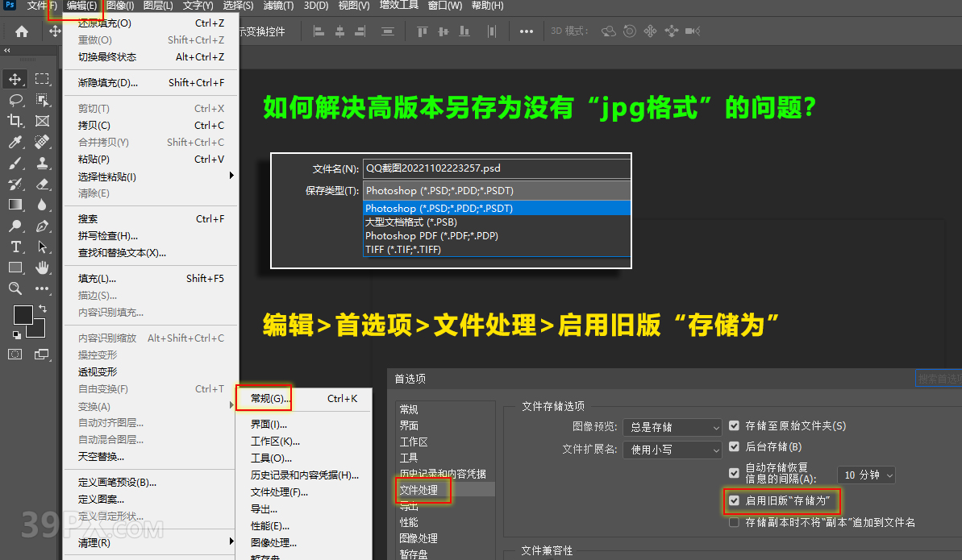Select the Eyedropper tool
Viewport: 962px width, 560px height.
coord(15,142)
